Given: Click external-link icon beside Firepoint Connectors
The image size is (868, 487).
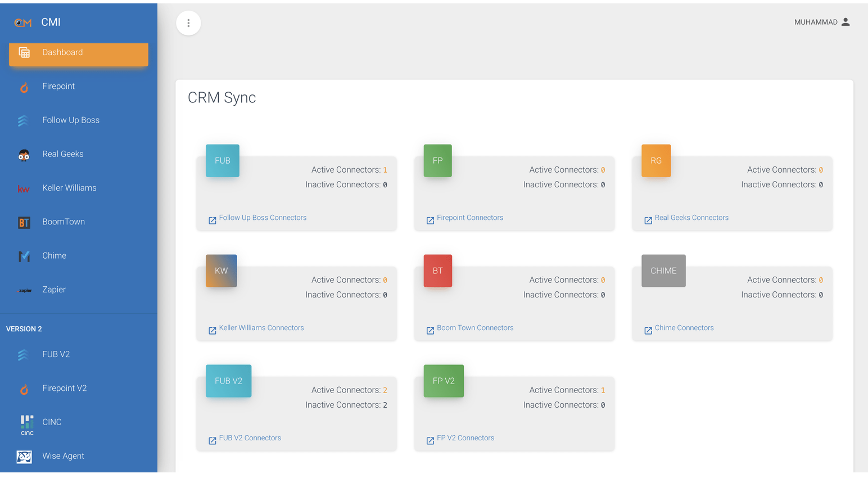Looking at the screenshot, I should point(430,220).
